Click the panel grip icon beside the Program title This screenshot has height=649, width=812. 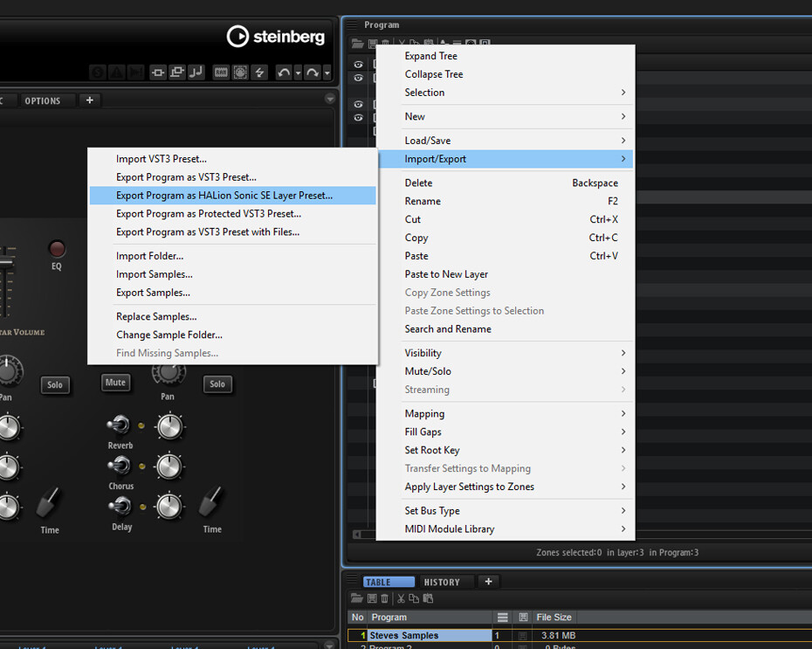(x=352, y=24)
